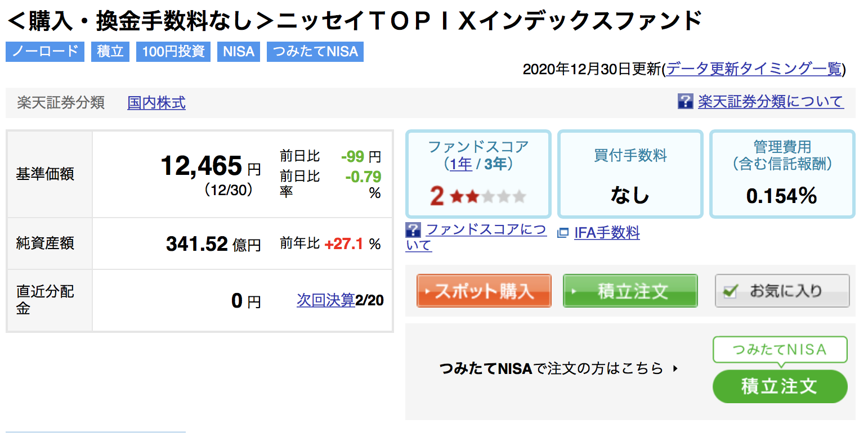The image size is (868, 433).
Task: Click the external window icon beside IFA手数料
Action: 562,233
